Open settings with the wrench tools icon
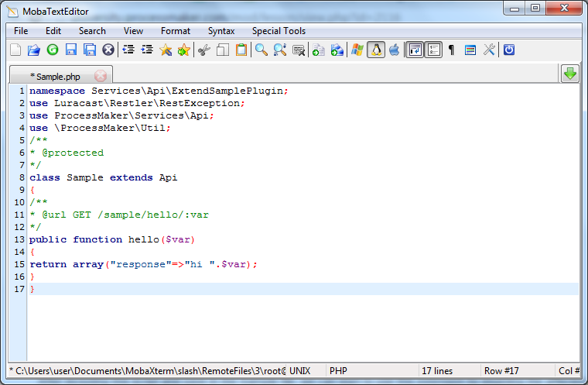 (x=489, y=50)
